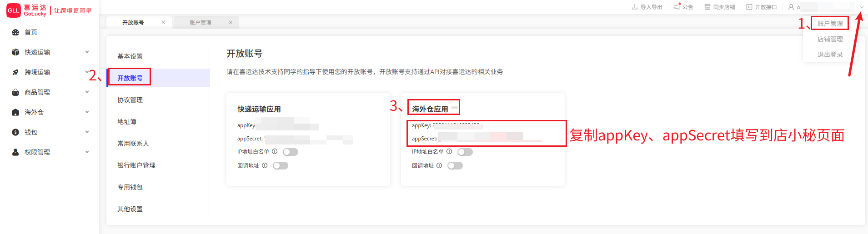Close the 开放账号 tab
The height and width of the screenshot is (234, 868).
pos(163,22)
